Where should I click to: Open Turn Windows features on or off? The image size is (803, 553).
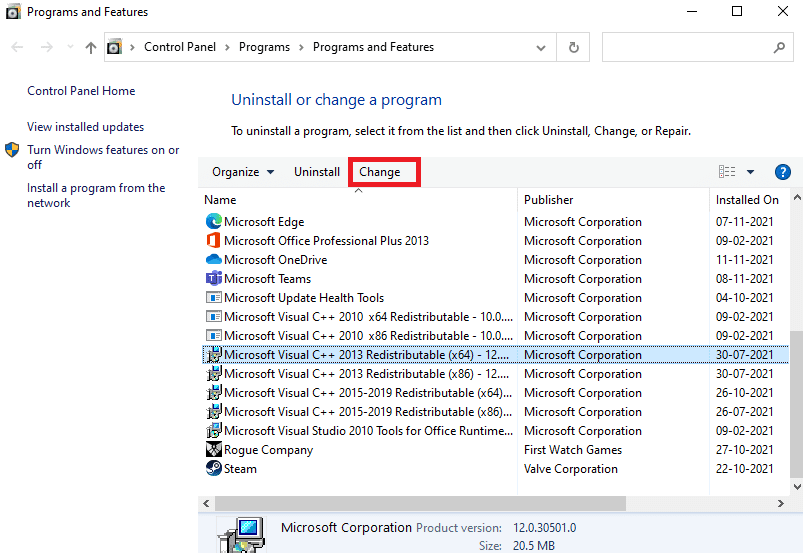(103, 157)
